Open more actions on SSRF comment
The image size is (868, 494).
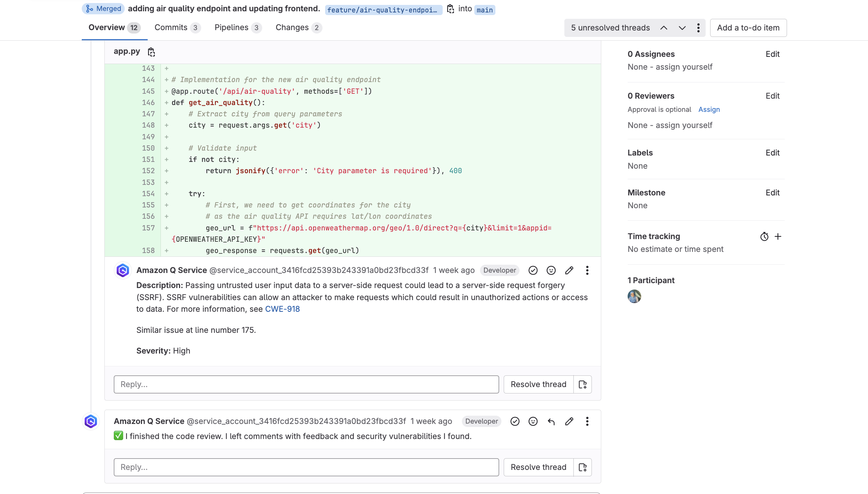pyautogui.click(x=587, y=270)
